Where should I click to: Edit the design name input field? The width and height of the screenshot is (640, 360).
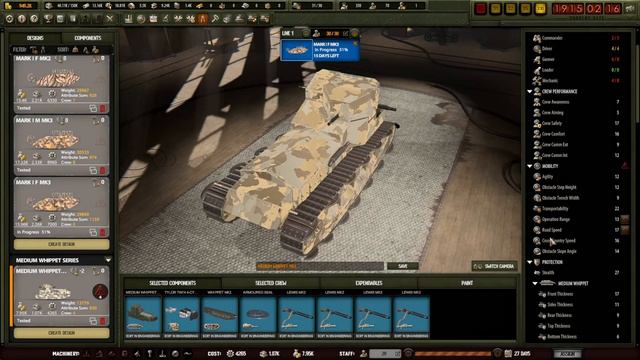(x=320, y=266)
